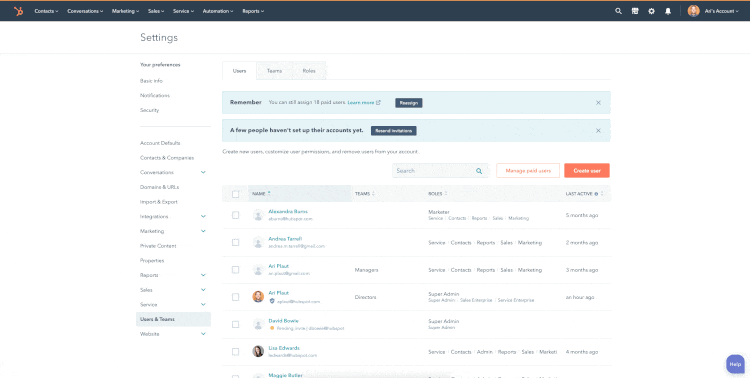
Task: Open the Sales top menu
Action: pyautogui.click(x=156, y=11)
